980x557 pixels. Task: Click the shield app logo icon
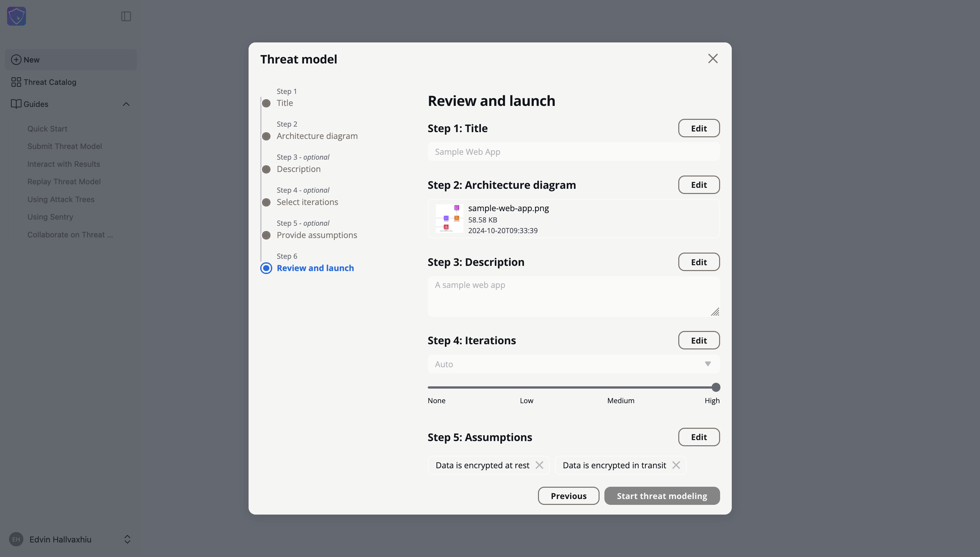click(17, 16)
